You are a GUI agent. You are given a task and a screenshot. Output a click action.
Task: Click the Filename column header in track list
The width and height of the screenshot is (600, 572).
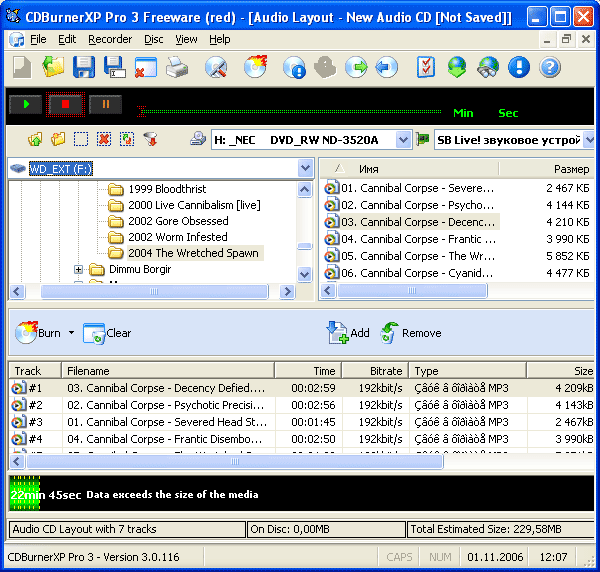pyautogui.click(x=168, y=371)
